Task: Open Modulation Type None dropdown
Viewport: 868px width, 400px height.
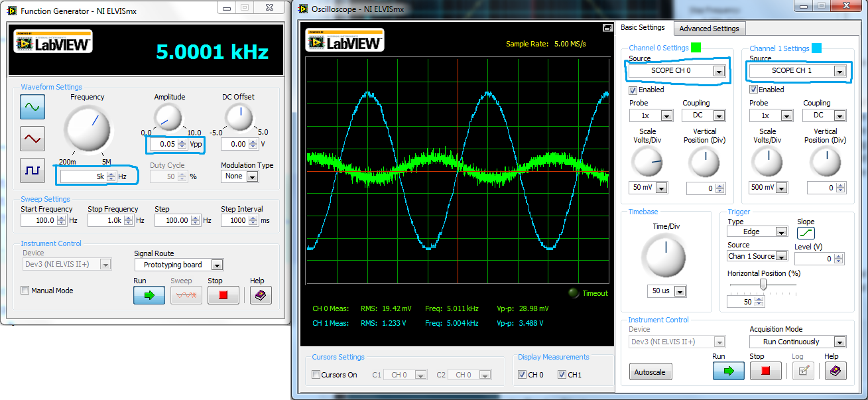Action: point(252,176)
